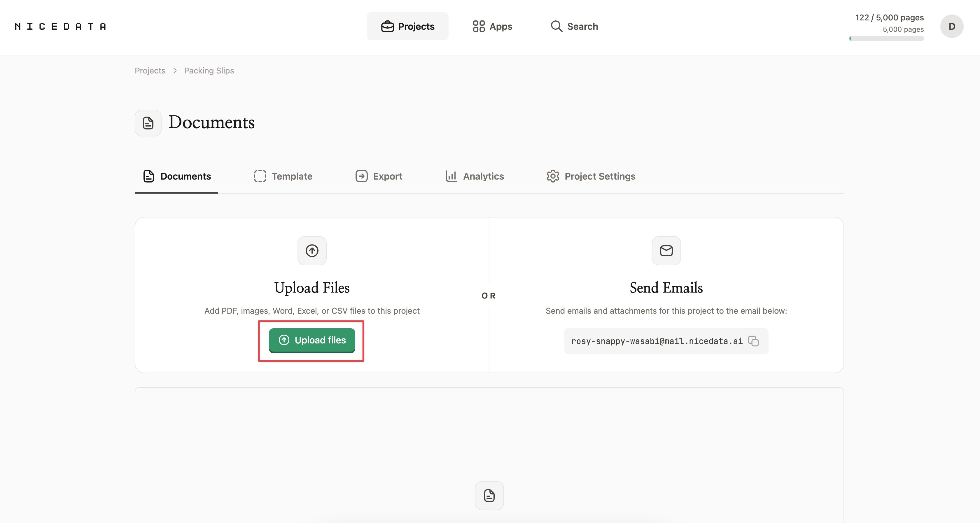The image size is (980, 523).
Task: Click the large Documents page title
Action: [x=211, y=122]
